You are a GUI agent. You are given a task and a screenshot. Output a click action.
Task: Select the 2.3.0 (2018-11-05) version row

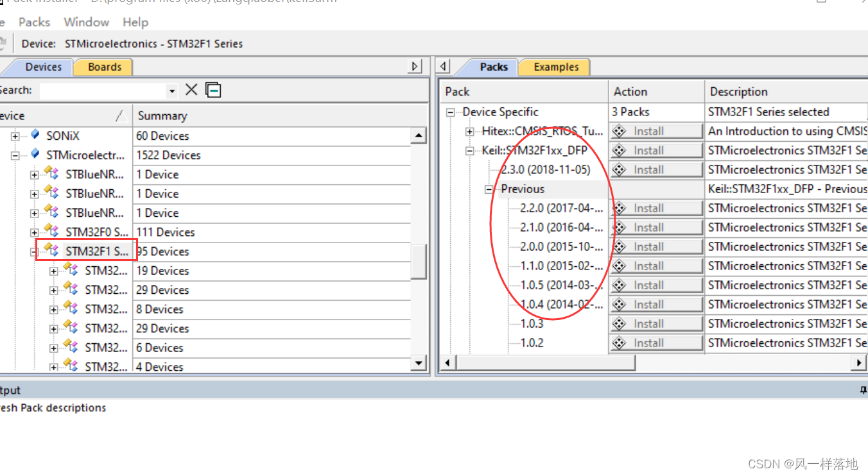coord(546,170)
